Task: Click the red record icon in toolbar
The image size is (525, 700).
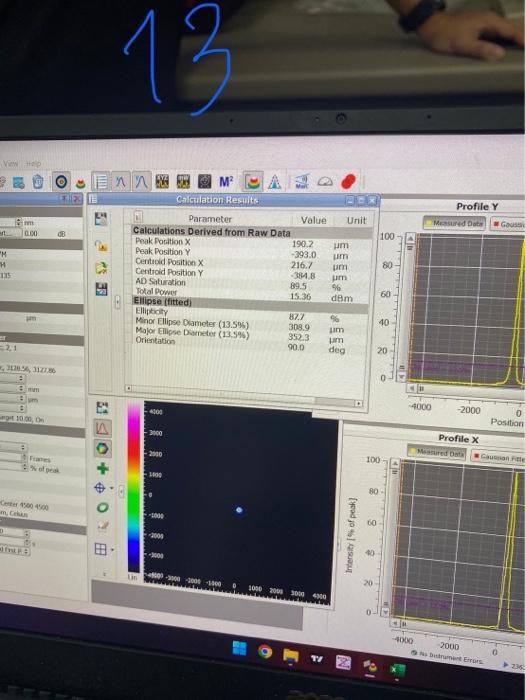Action: (348, 181)
